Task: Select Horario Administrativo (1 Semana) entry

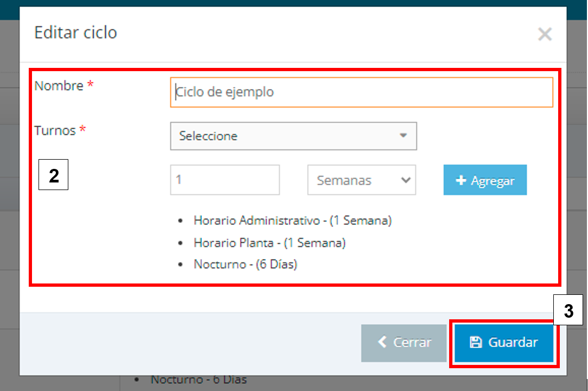Action: tap(292, 221)
